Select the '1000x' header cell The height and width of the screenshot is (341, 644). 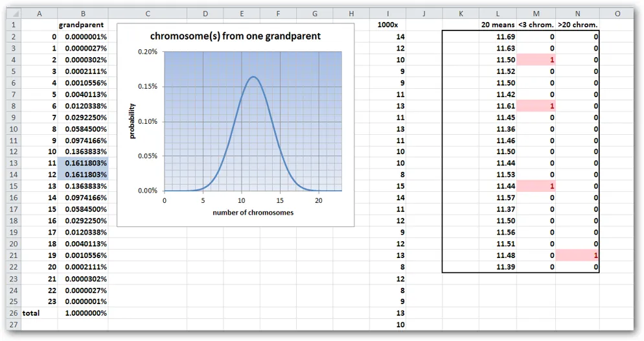(x=387, y=25)
